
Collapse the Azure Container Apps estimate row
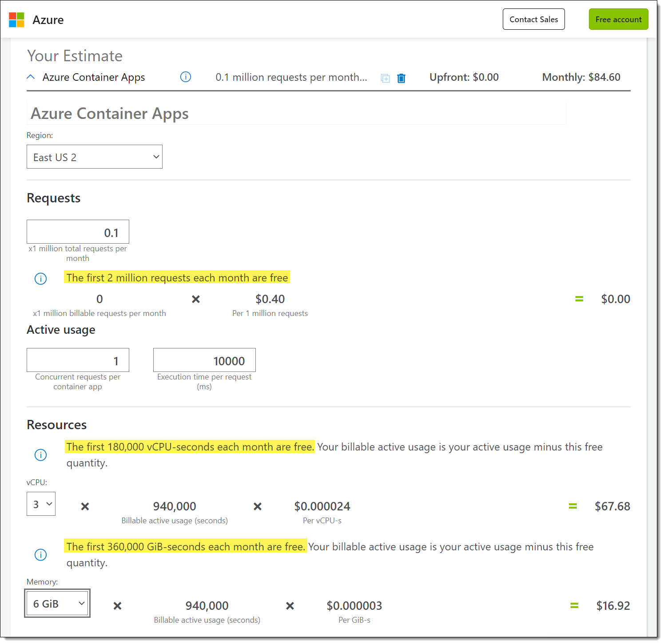click(x=31, y=77)
